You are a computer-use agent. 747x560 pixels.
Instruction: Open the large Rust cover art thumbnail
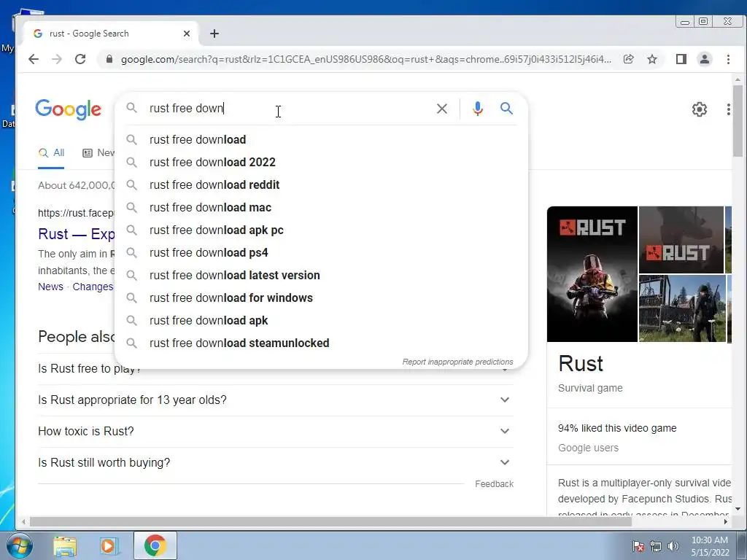click(x=592, y=274)
